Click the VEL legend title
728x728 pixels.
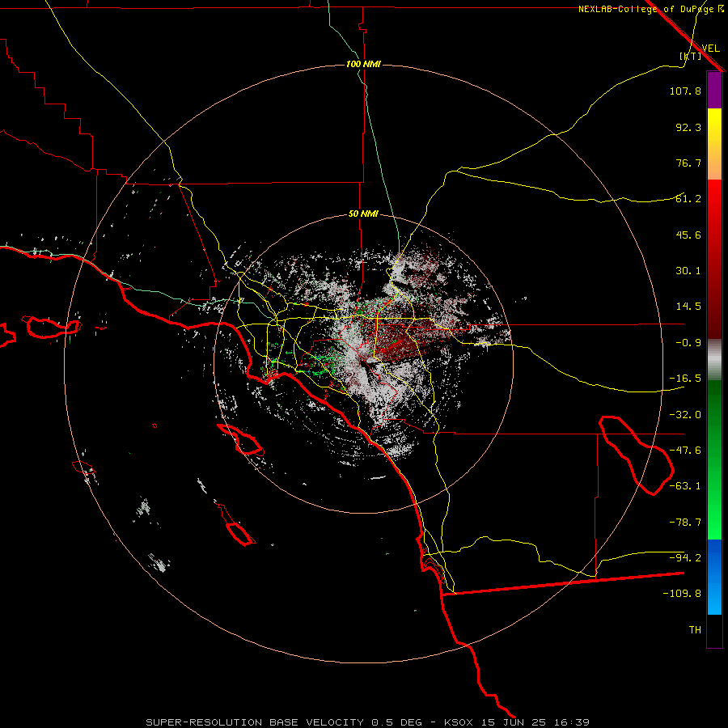[710, 48]
